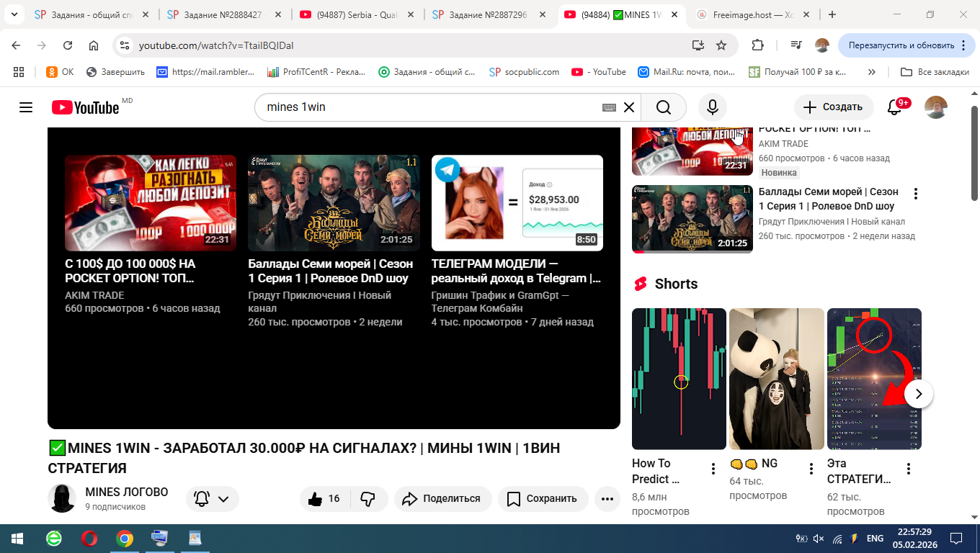Viewport: 980px width, 553px height.
Task: Open the install app icon in address bar
Action: point(698,45)
